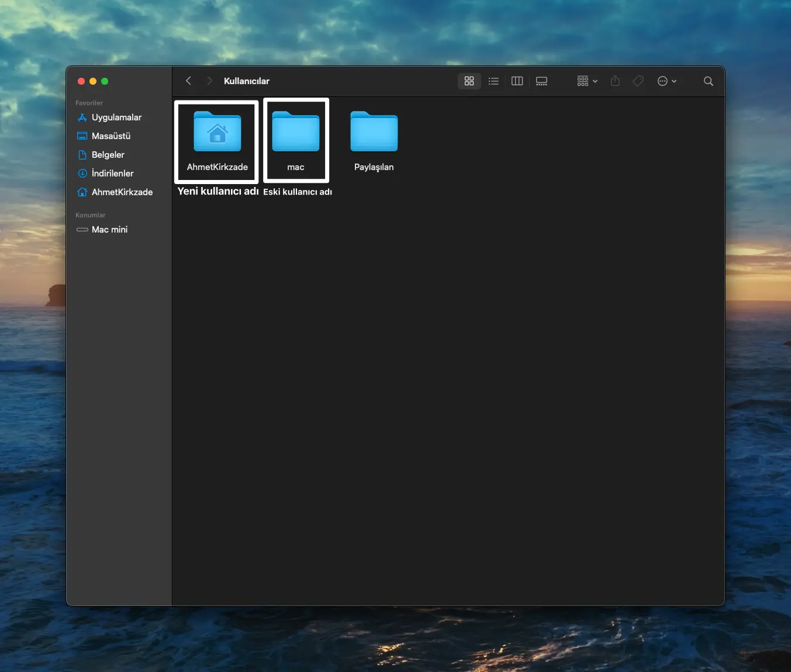
Task: Switch to column view
Action: tap(517, 81)
